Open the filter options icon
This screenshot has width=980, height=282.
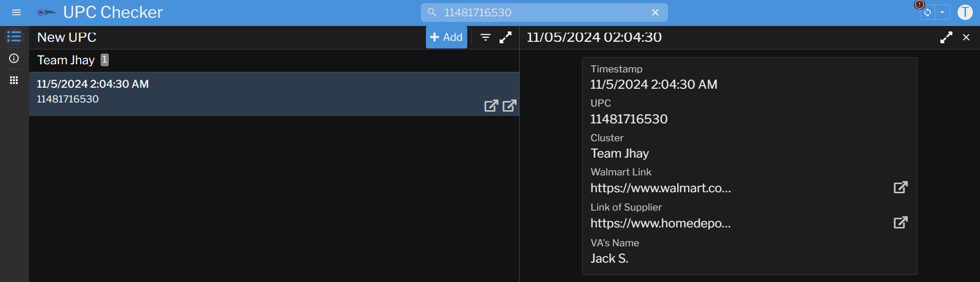486,37
